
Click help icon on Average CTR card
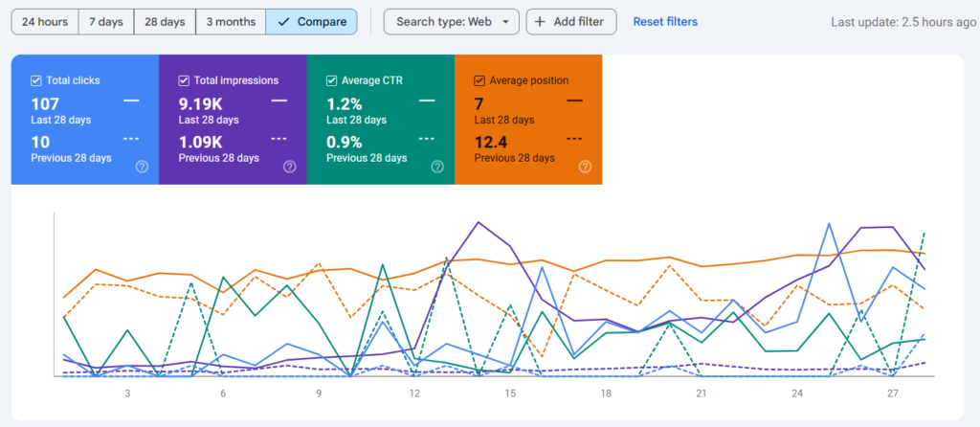tap(437, 167)
